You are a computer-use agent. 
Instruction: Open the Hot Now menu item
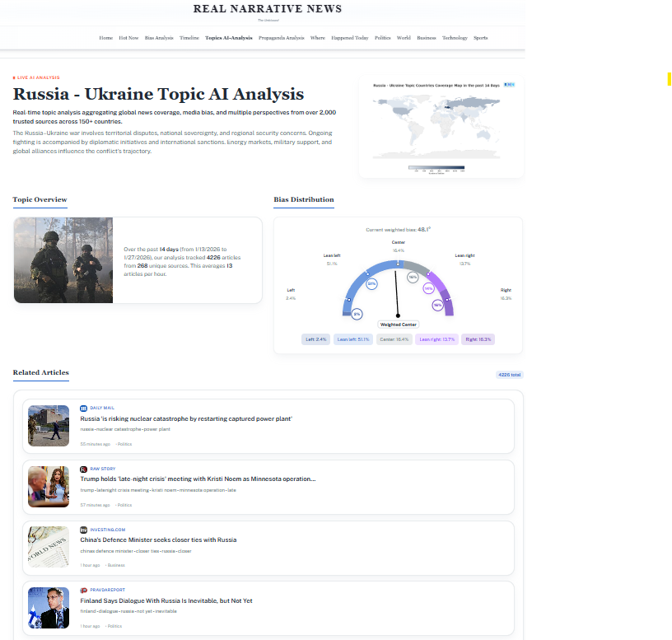click(128, 38)
